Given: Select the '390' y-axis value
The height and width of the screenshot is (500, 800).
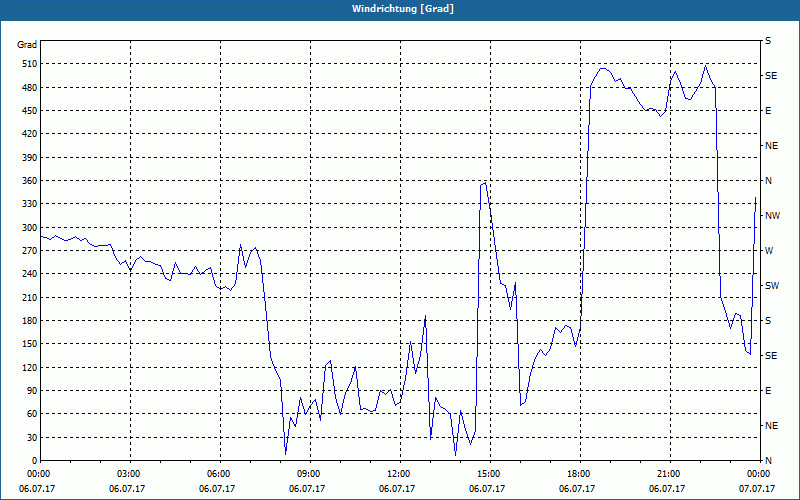Looking at the screenshot, I should tap(30, 158).
